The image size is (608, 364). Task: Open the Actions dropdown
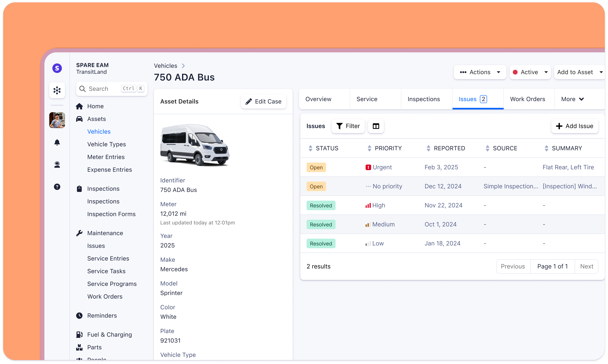pyautogui.click(x=480, y=72)
